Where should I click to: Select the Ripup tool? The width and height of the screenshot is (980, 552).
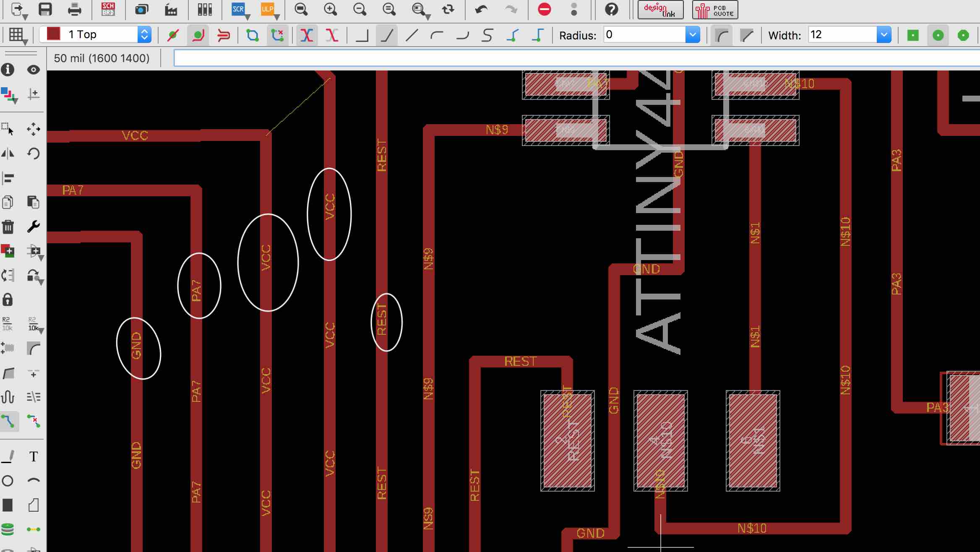coord(34,421)
